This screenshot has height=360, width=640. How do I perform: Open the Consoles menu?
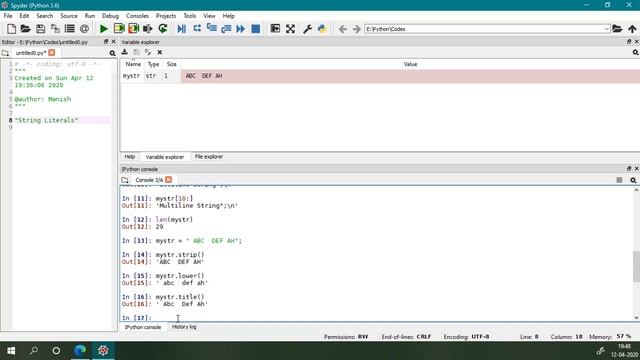click(138, 16)
